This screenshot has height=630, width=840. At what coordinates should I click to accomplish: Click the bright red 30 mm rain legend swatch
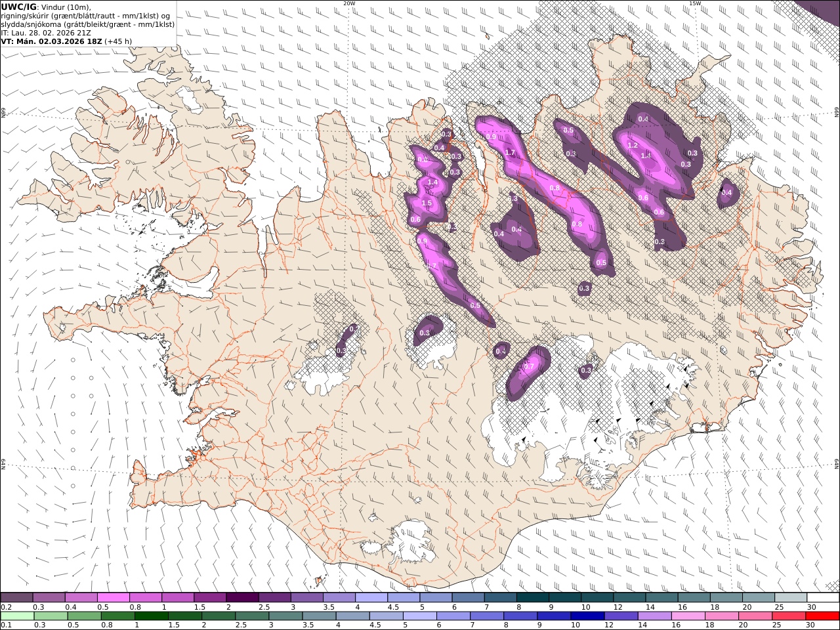[822, 616]
